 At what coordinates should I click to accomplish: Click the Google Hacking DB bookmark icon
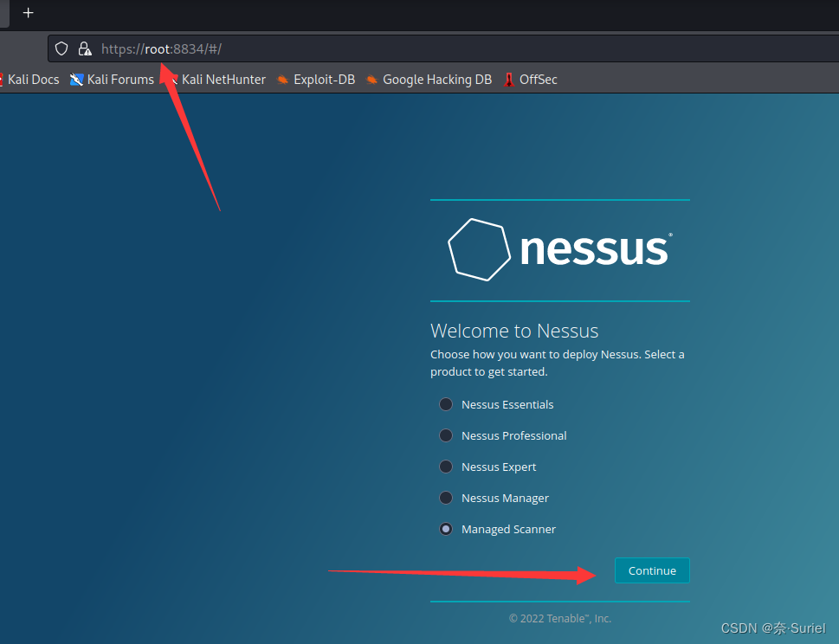point(371,80)
